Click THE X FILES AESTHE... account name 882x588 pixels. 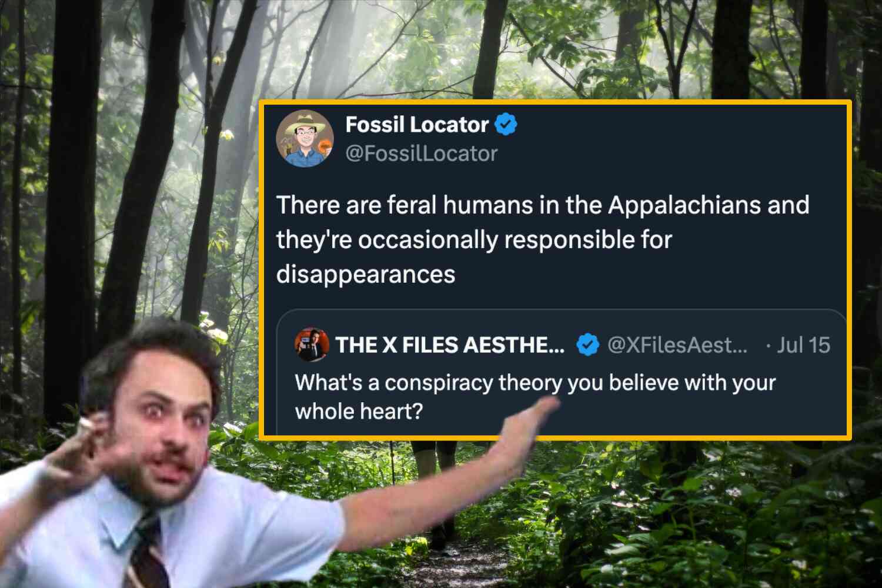click(x=450, y=345)
